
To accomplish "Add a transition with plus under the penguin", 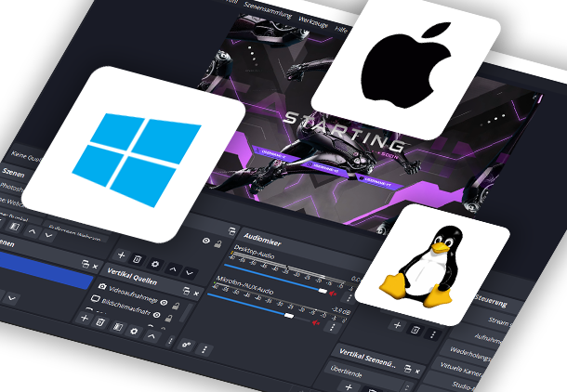I will pyautogui.click(x=397, y=325).
